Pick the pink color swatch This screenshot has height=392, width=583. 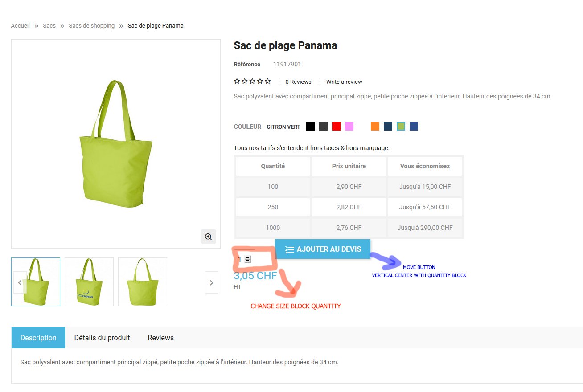point(349,127)
